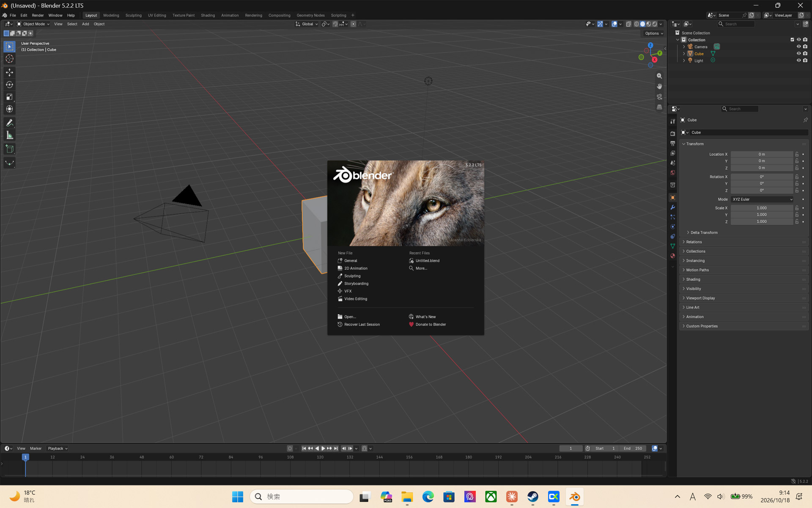Select the Measure tool

click(x=9, y=135)
